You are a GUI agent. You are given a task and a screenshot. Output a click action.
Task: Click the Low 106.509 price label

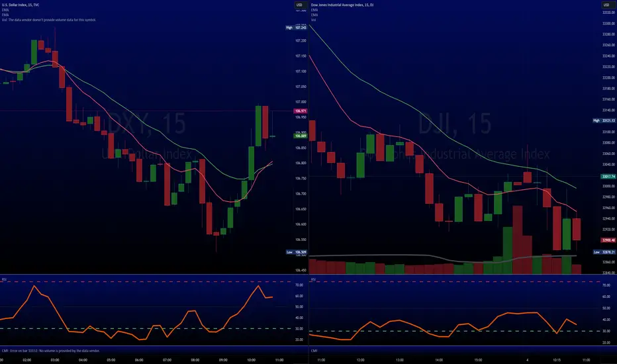coord(297,252)
